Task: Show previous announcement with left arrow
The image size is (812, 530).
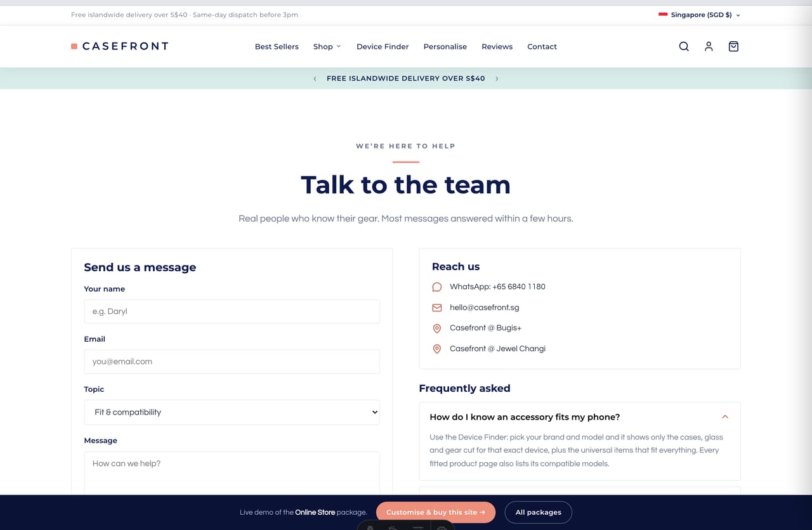Action: pos(315,79)
